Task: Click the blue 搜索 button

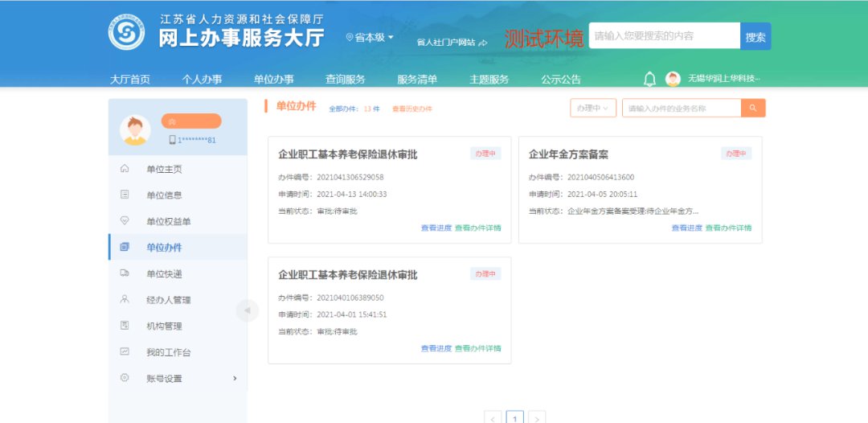Action: coord(755,36)
